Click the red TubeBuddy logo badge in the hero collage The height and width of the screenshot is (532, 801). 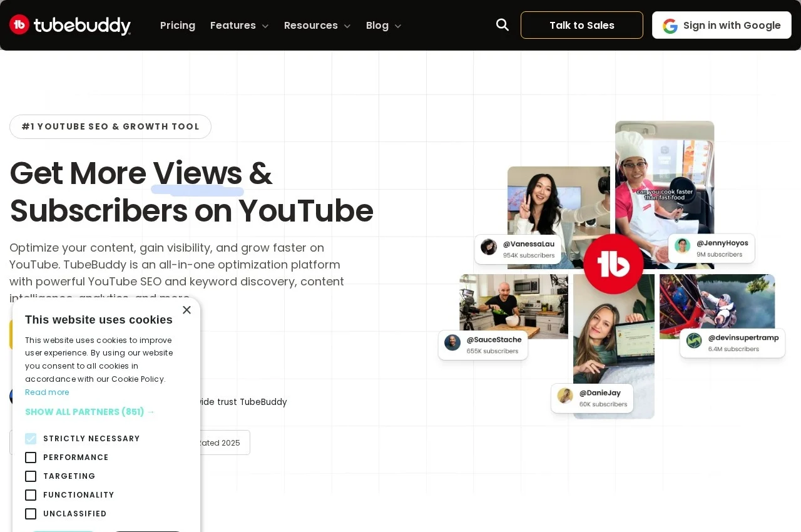[x=613, y=264]
